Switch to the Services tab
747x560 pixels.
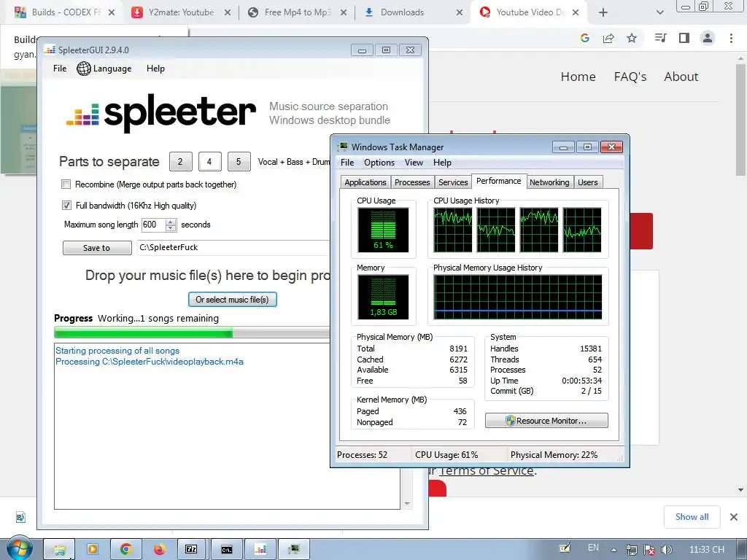point(453,182)
